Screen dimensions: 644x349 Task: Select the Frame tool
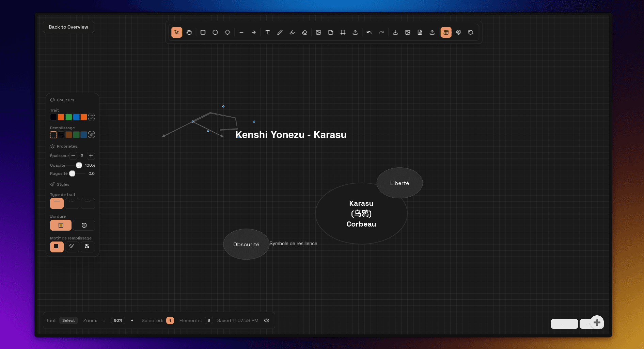click(x=343, y=32)
